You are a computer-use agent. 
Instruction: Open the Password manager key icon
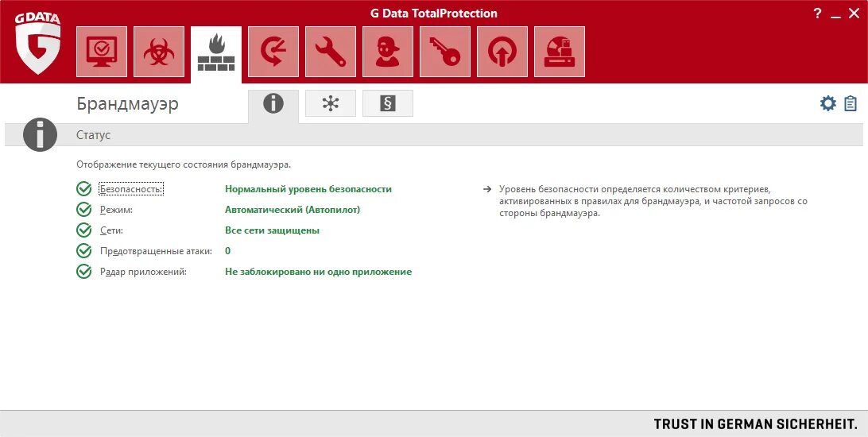click(x=445, y=52)
